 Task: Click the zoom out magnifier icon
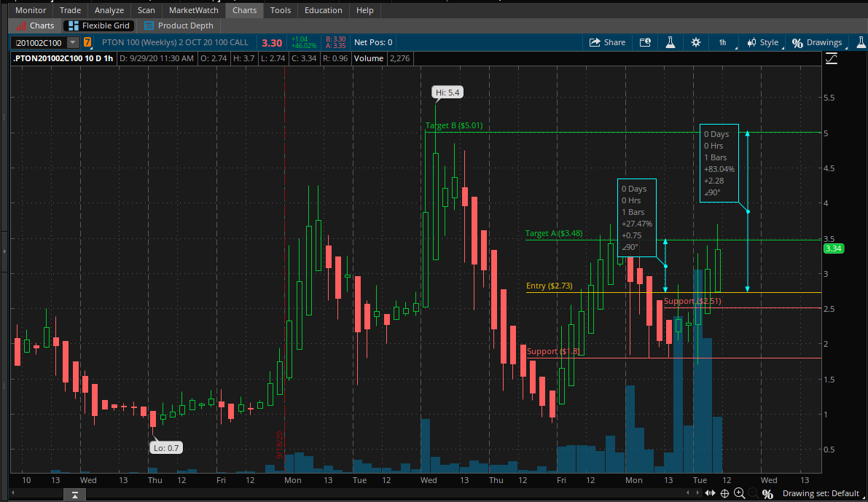[x=753, y=493]
